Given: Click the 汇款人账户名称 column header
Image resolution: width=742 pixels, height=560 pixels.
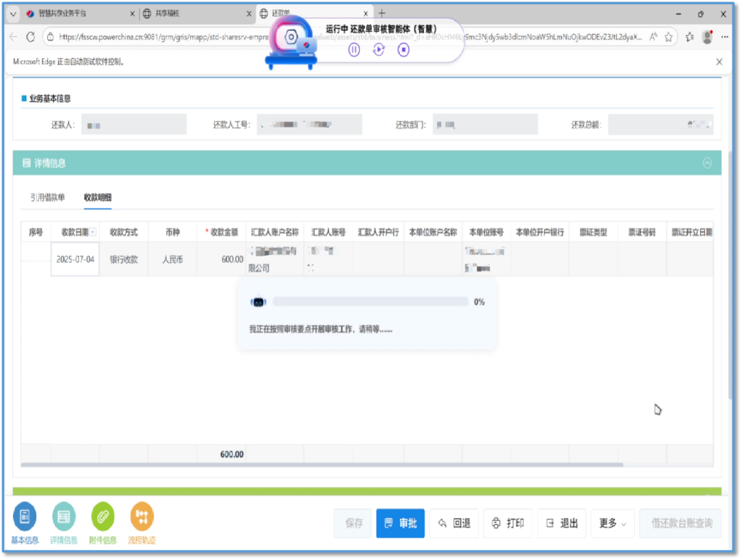Looking at the screenshot, I should point(274,232).
